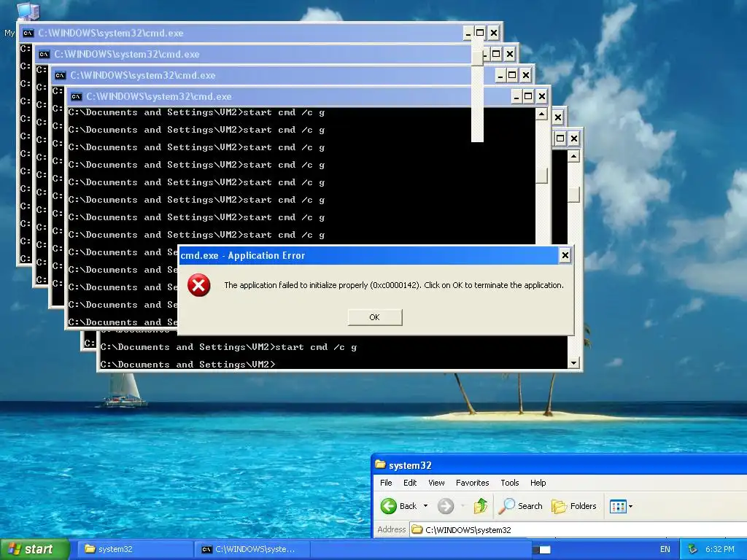Expand the Back history dropdown arrow
This screenshot has width=747, height=560.
click(x=425, y=506)
